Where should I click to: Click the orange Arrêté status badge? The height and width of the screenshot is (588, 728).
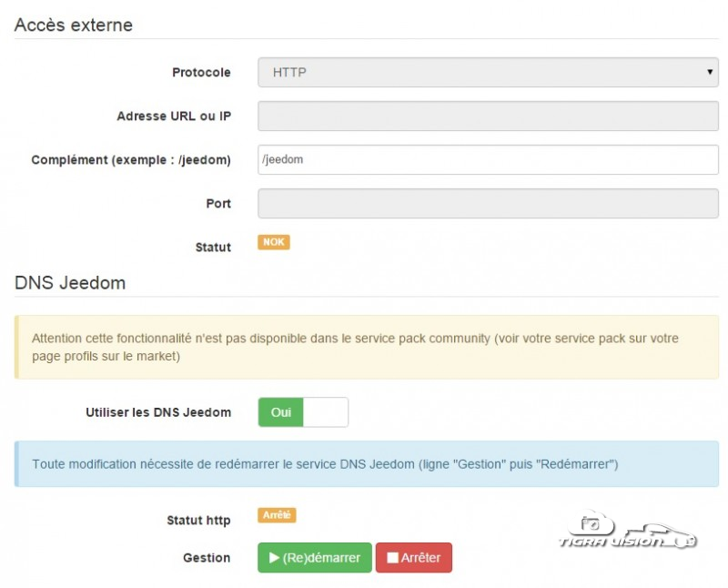coord(277,515)
